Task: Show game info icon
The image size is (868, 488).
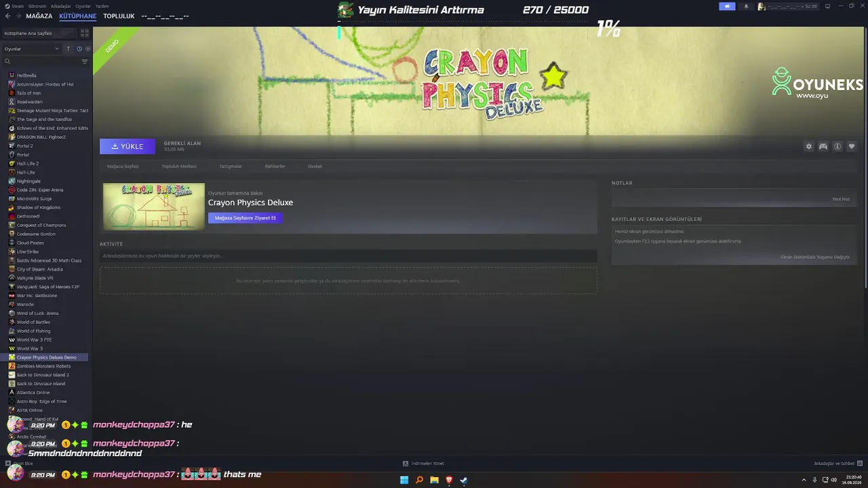Action: coord(837,146)
